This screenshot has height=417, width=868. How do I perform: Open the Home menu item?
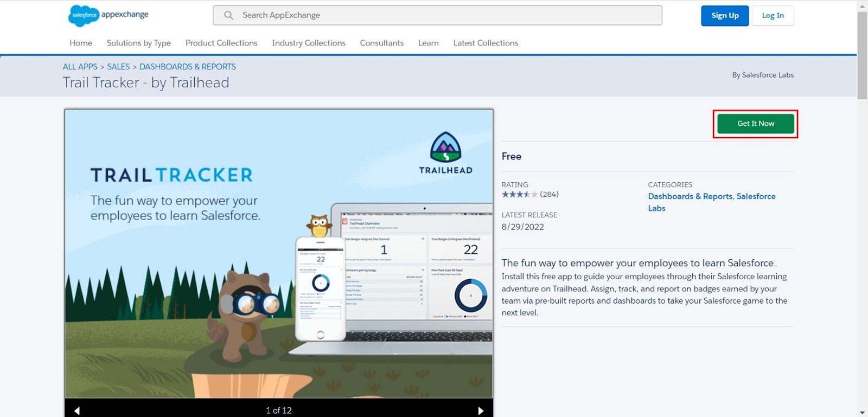(81, 43)
